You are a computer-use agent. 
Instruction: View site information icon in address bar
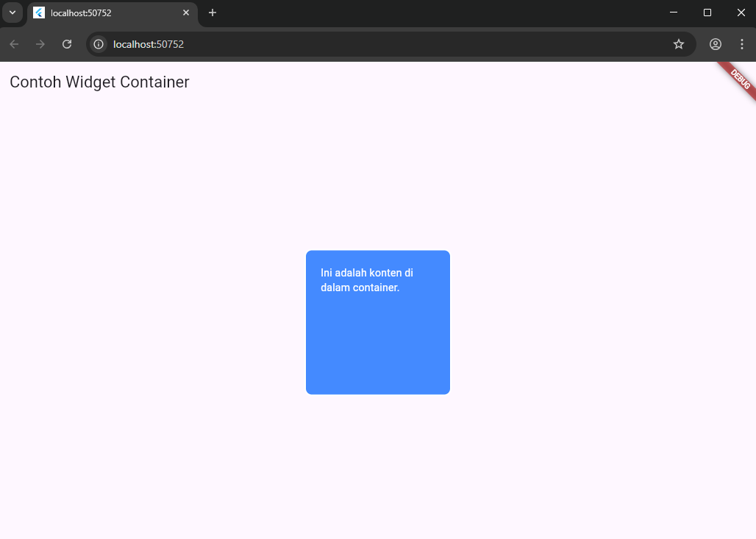click(x=99, y=44)
